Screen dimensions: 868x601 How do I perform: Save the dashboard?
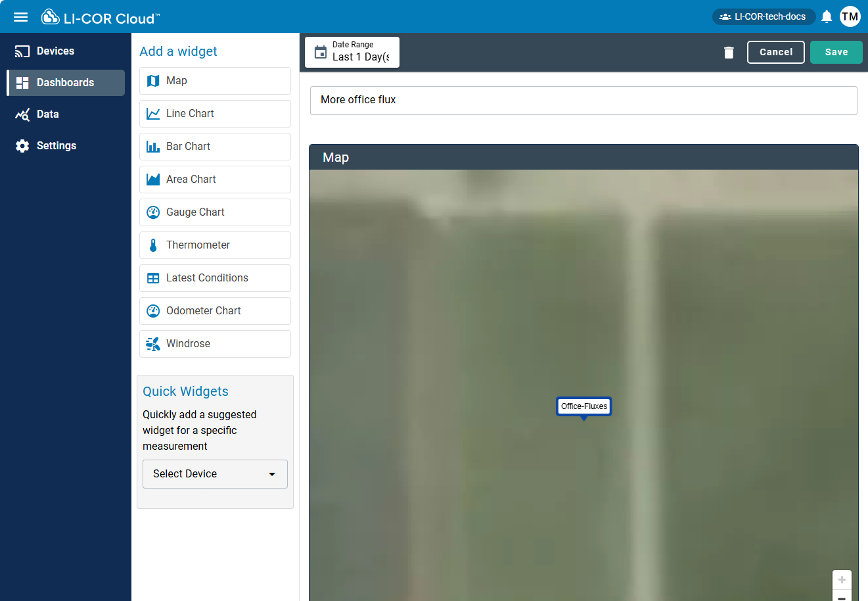[836, 52]
